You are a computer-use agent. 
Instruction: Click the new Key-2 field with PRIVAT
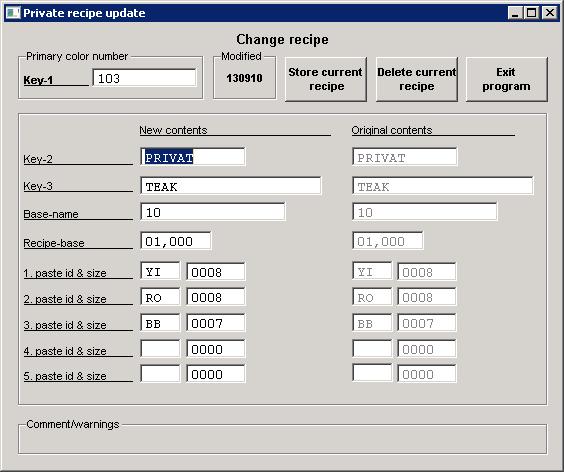(x=193, y=158)
